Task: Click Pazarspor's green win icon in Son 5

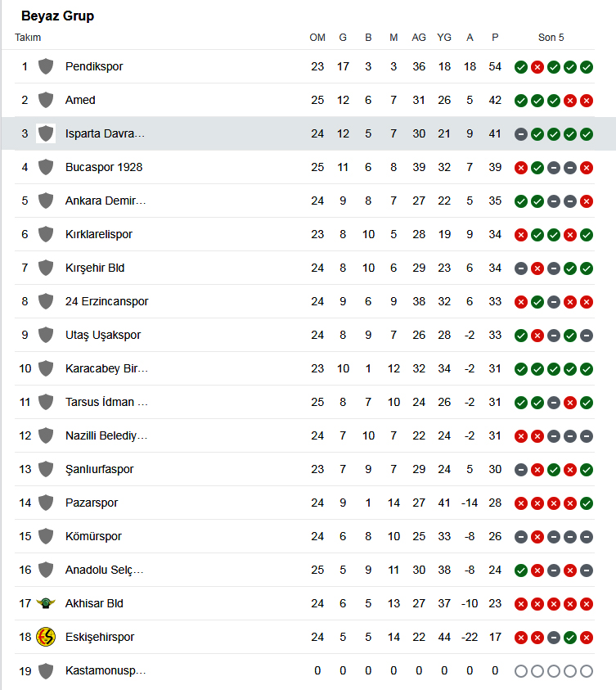Action: tap(587, 503)
